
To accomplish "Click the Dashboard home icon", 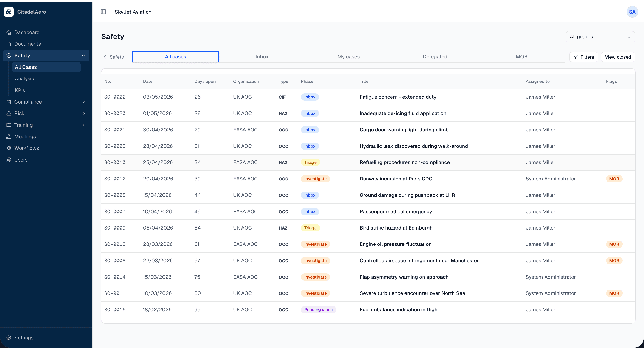I will click(9, 33).
